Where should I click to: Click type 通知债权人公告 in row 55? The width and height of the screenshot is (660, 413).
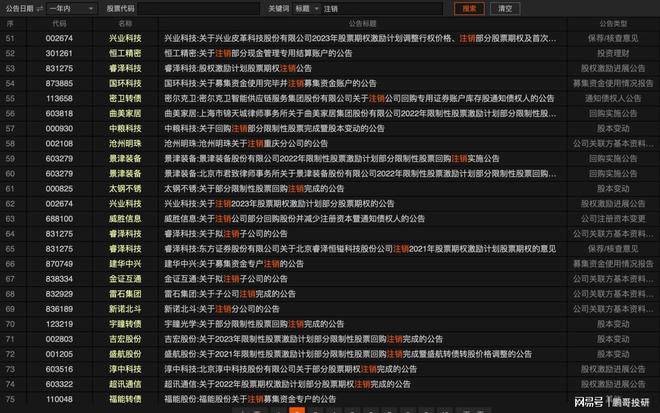[613, 99]
